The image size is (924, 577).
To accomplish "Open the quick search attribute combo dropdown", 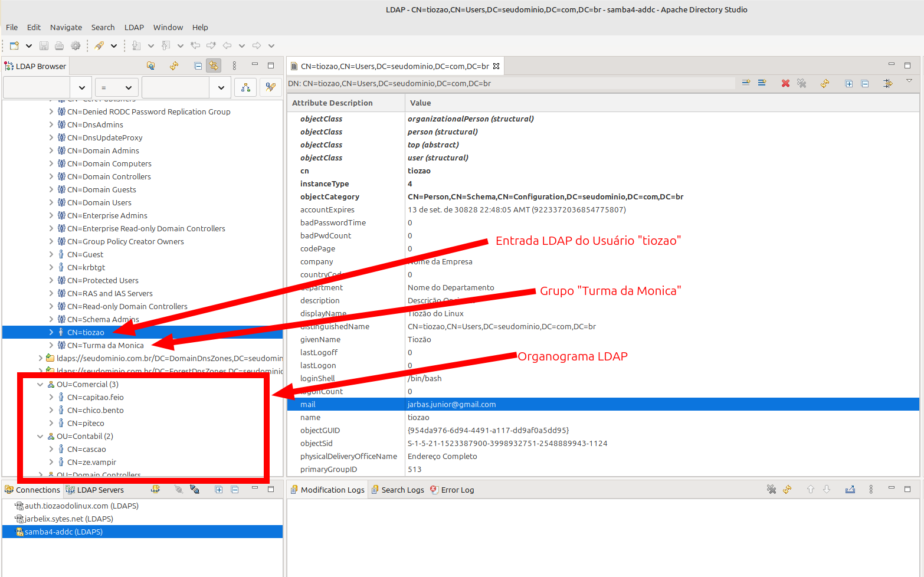I will [81, 87].
